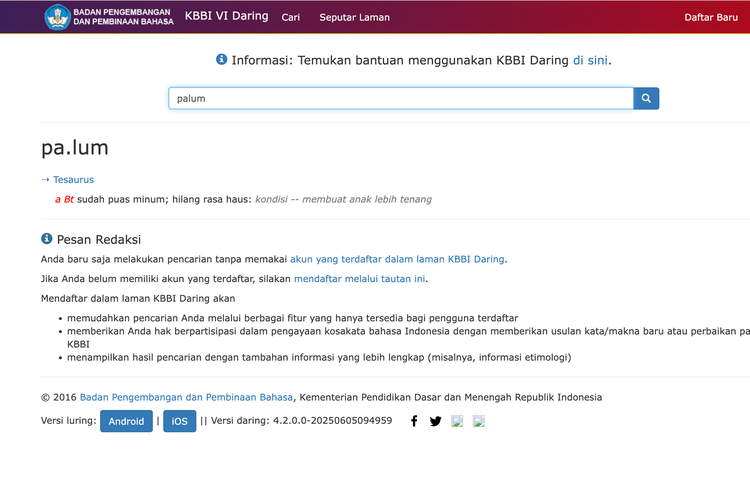Image resolution: width=750 pixels, height=500 pixels.
Task: Click the definition 'sudah puas minum; hilang rasa haus'
Action: pos(164,199)
